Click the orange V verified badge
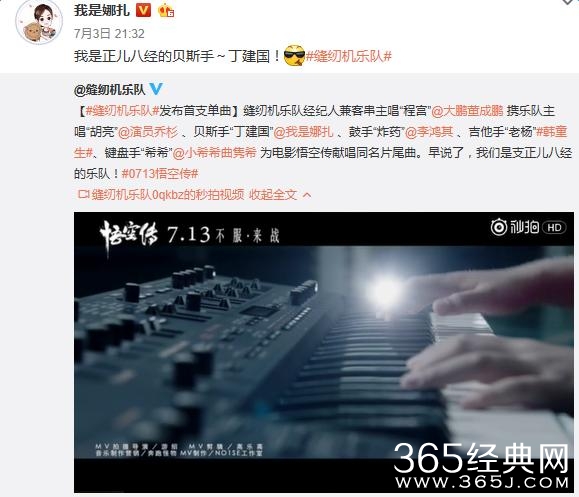 tap(143, 11)
